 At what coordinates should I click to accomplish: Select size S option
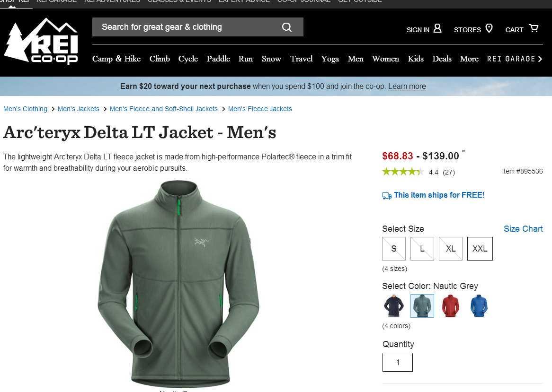(394, 249)
